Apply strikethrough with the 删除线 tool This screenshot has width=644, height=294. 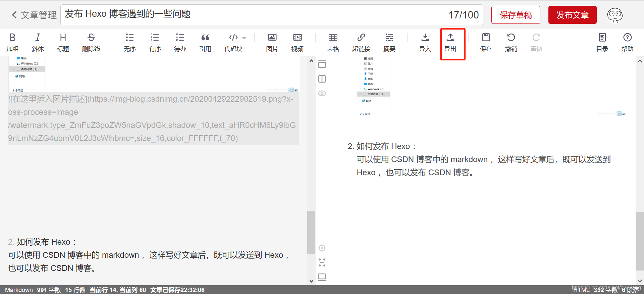pyautogui.click(x=91, y=42)
